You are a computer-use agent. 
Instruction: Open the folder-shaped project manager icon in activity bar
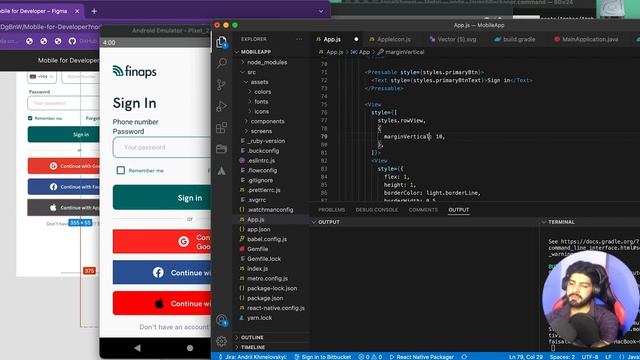click(221, 149)
